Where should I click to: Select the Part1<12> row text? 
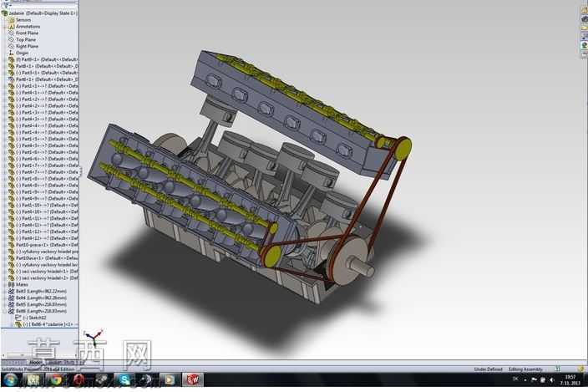[47, 232]
